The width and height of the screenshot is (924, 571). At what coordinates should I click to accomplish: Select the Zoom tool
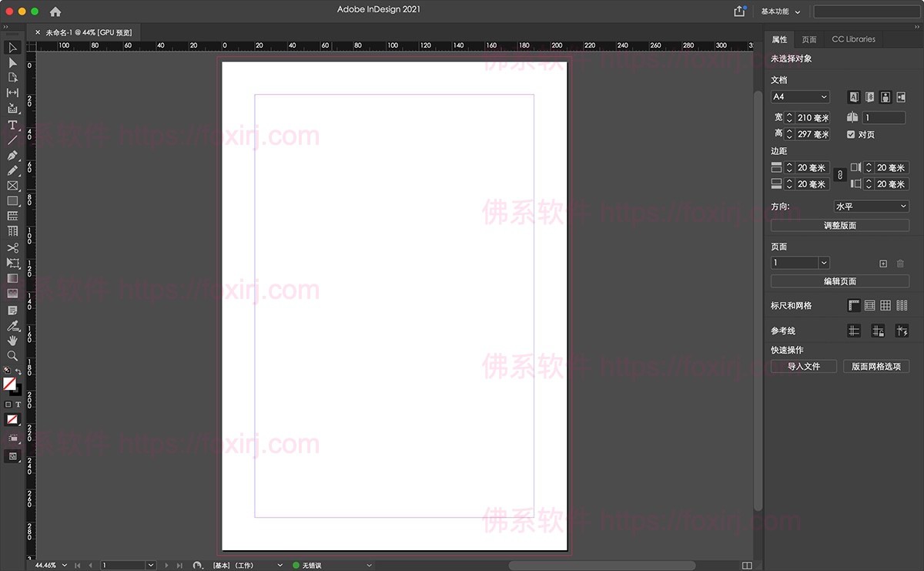pos(12,355)
